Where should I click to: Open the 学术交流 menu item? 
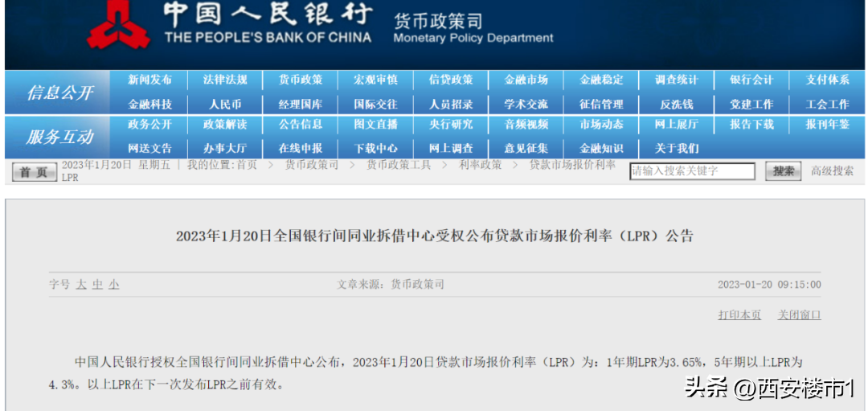526,104
